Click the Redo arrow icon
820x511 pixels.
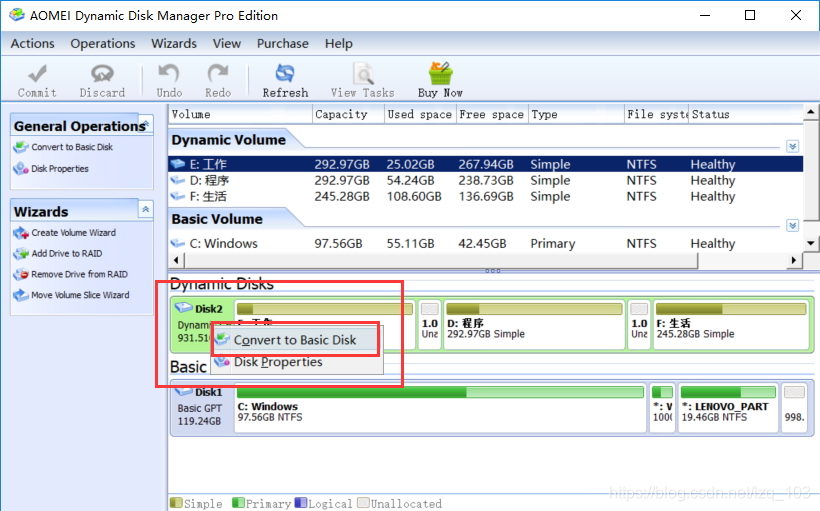218,74
